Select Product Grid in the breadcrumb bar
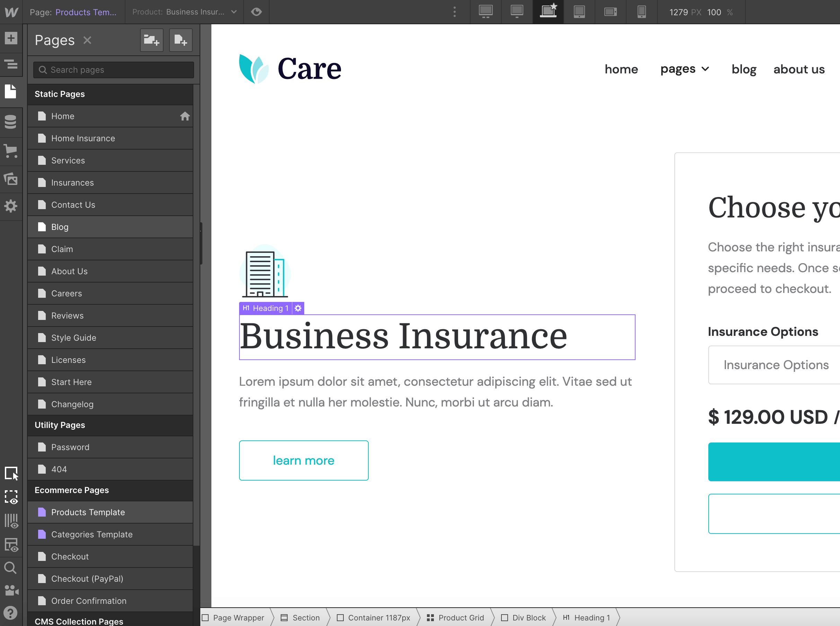840x626 pixels. (x=461, y=617)
